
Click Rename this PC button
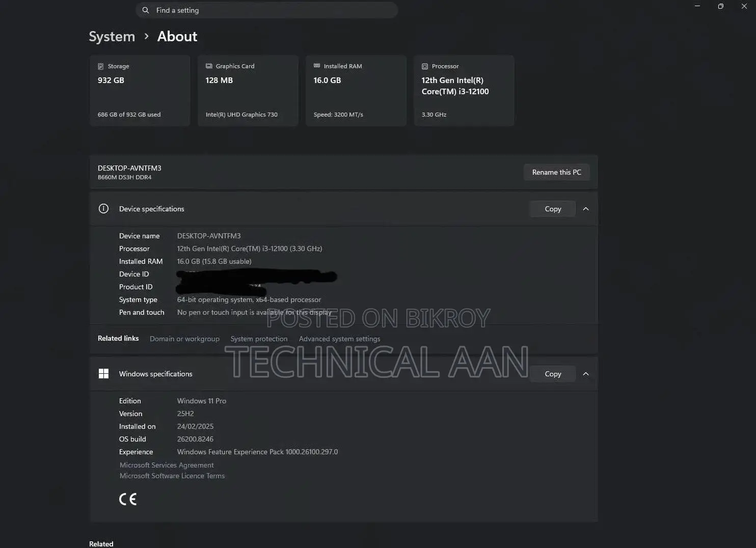click(556, 172)
